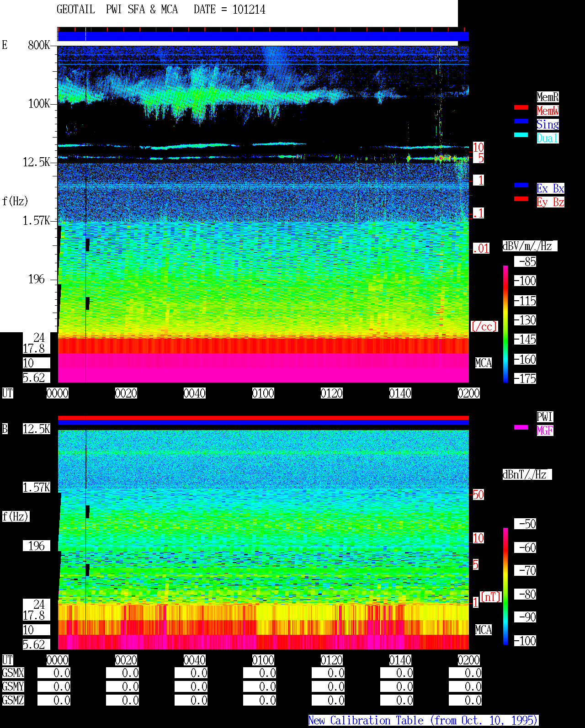
Task: Click the magenta MGF legend swatch
Action: (521, 427)
